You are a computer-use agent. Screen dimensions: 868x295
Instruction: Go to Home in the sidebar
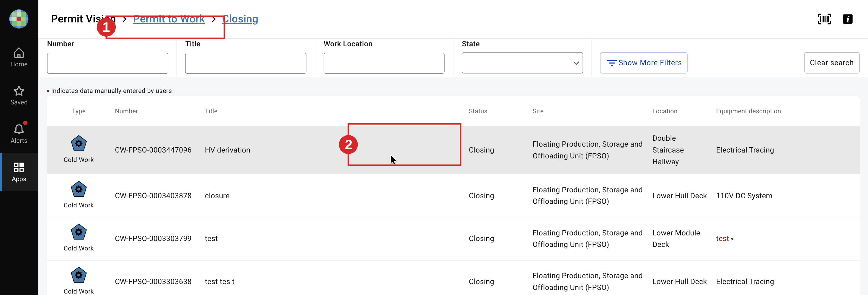coord(19,57)
